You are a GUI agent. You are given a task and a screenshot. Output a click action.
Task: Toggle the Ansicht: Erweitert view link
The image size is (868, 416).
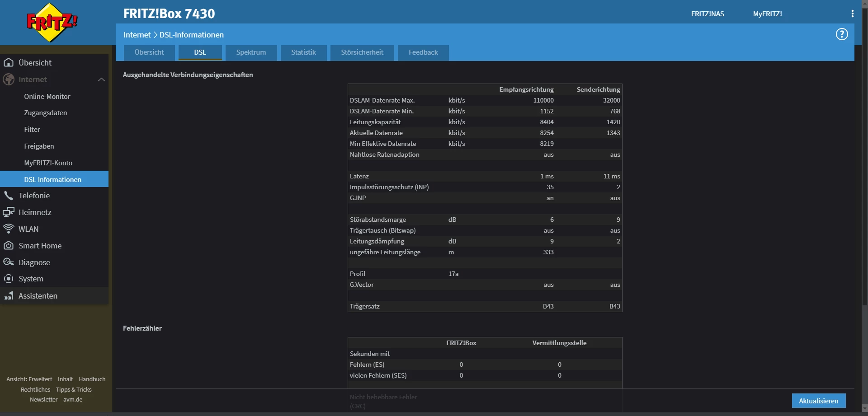(x=29, y=379)
